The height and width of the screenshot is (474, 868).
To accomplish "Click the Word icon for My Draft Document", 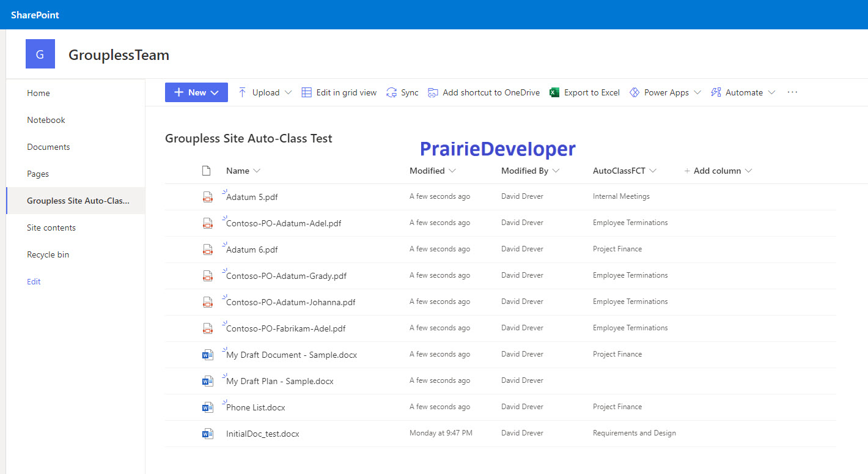I will [208, 355].
